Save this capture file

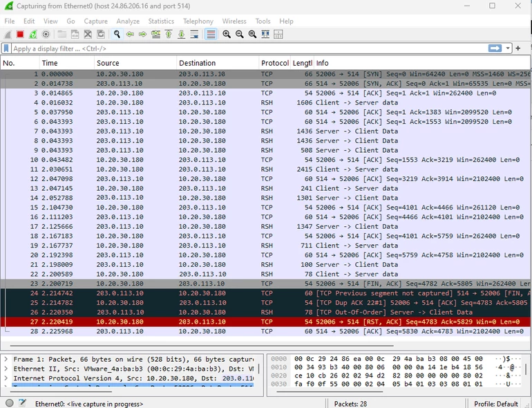tap(75, 35)
